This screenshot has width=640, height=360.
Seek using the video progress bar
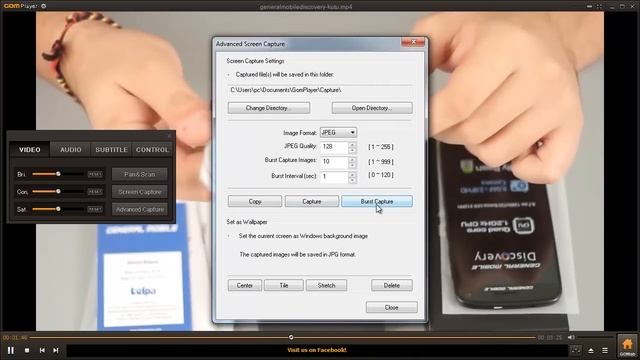(282, 338)
